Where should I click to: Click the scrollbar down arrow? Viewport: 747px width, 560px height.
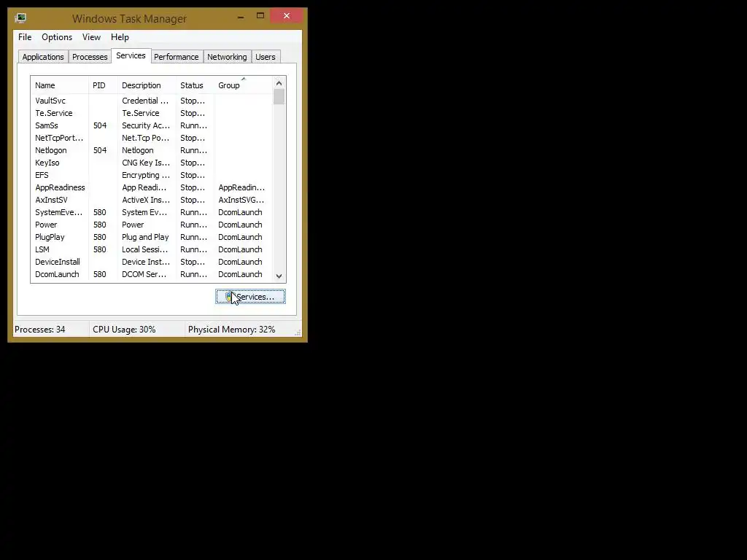(279, 276)
